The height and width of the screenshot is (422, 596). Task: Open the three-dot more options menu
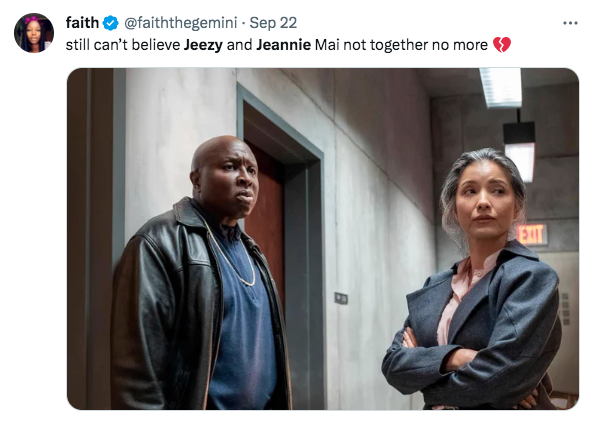tap(570, 23)
